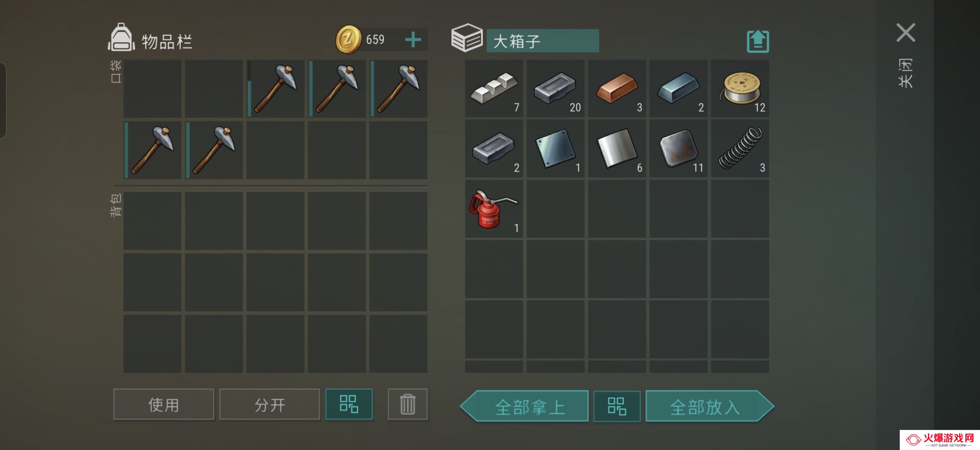980x450 pixels.
Task: Click the gold coin currency icon
Action: (x=348, y=39)
